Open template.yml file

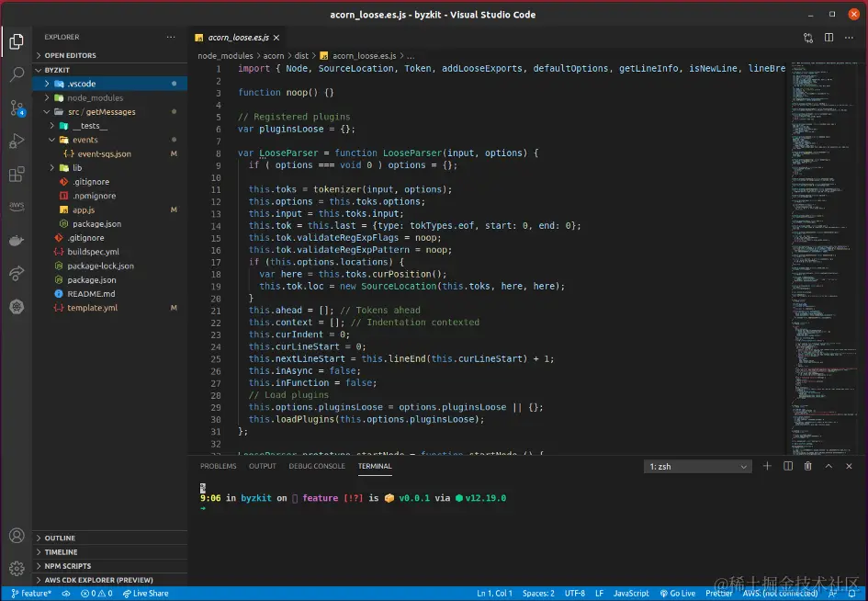109,308
